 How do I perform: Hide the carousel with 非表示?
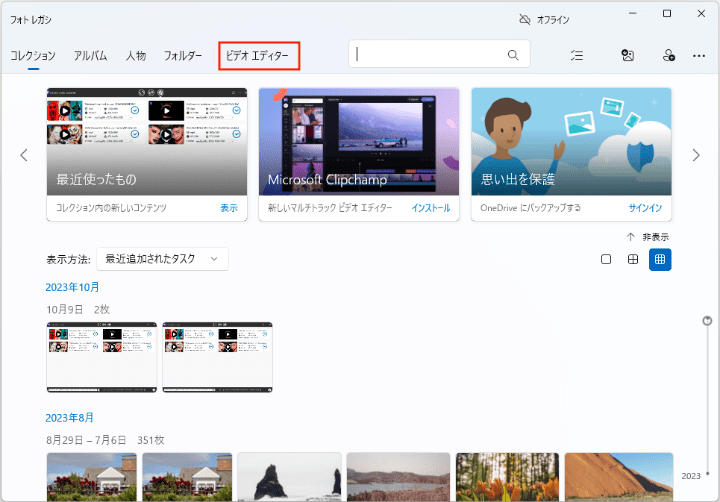(648, 237)
